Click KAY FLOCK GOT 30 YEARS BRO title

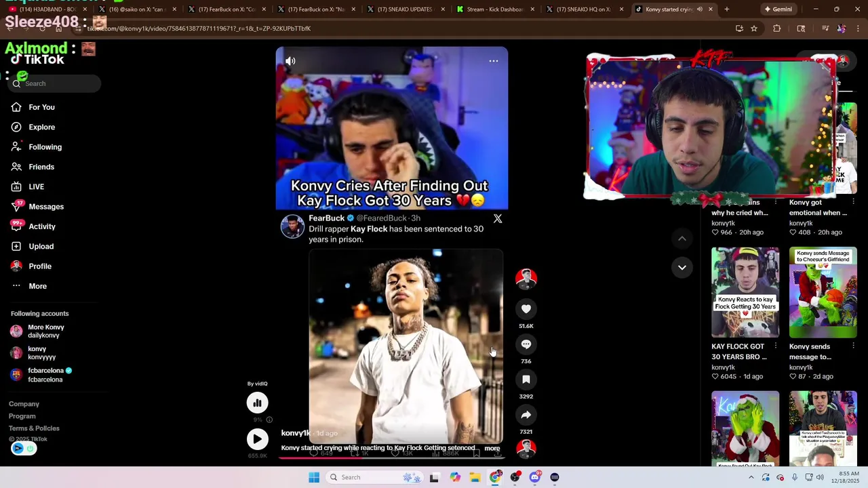[x=739, y=352]
